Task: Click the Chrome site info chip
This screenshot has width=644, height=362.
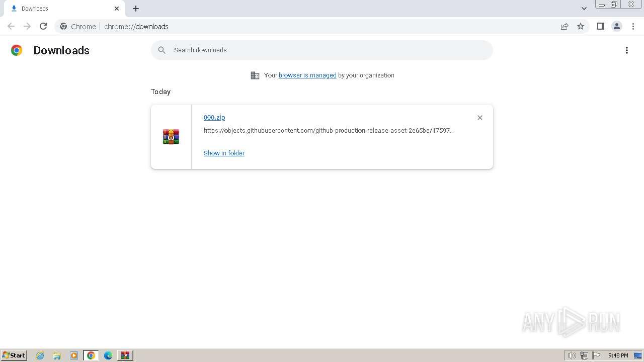Action: [78, 26]
